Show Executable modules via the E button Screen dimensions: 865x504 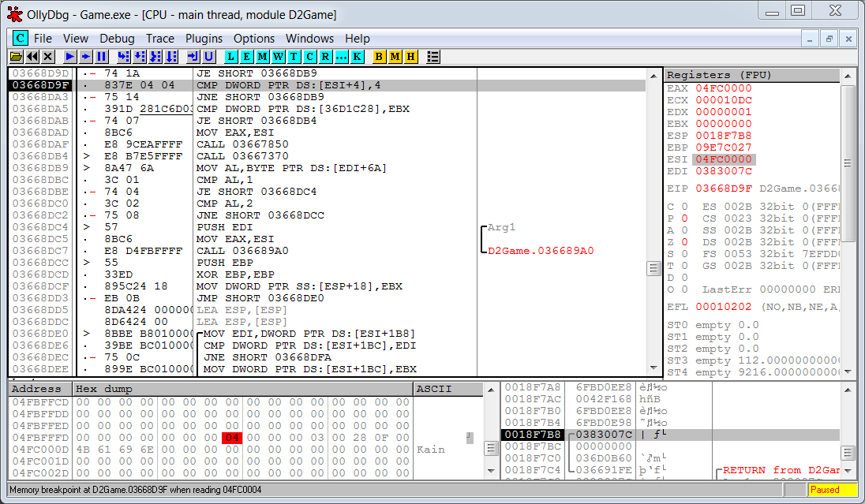click(x=246, y=57)
